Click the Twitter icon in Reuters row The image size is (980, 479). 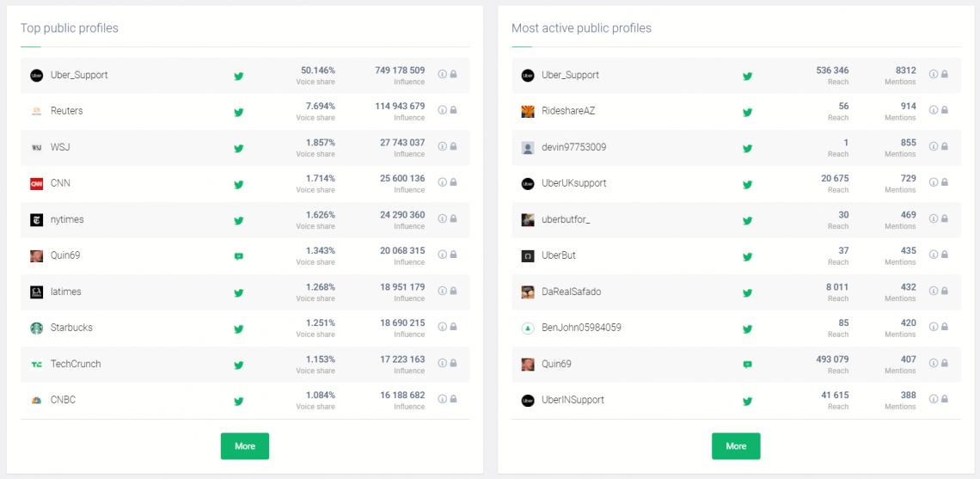tap(238, 113)
